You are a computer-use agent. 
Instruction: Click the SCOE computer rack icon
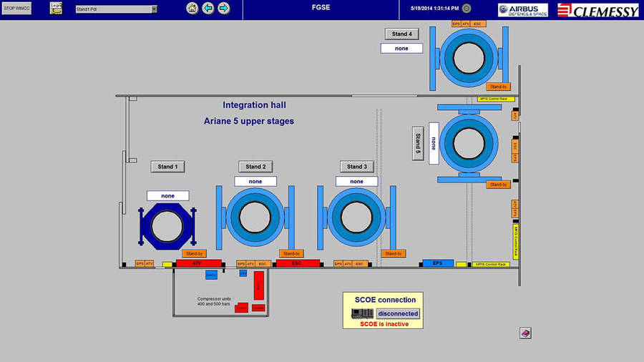pyautogui.click(x=362, y=313)
